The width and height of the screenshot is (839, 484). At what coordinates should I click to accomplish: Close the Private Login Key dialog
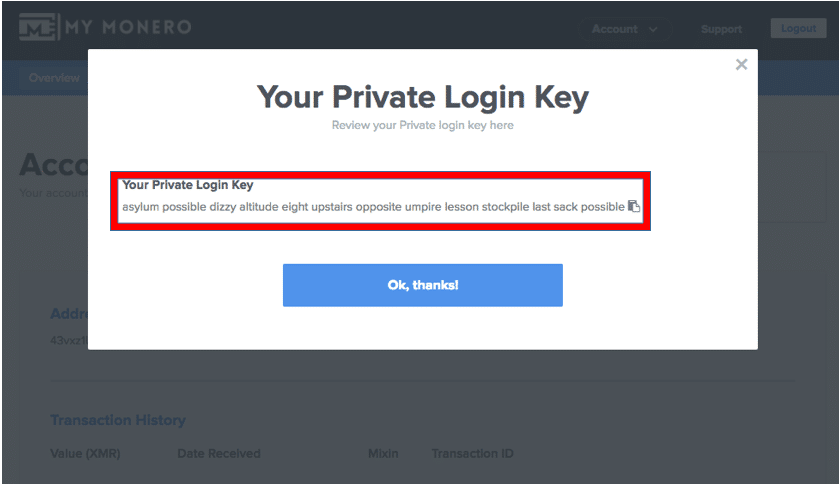(x=741, y=65)
